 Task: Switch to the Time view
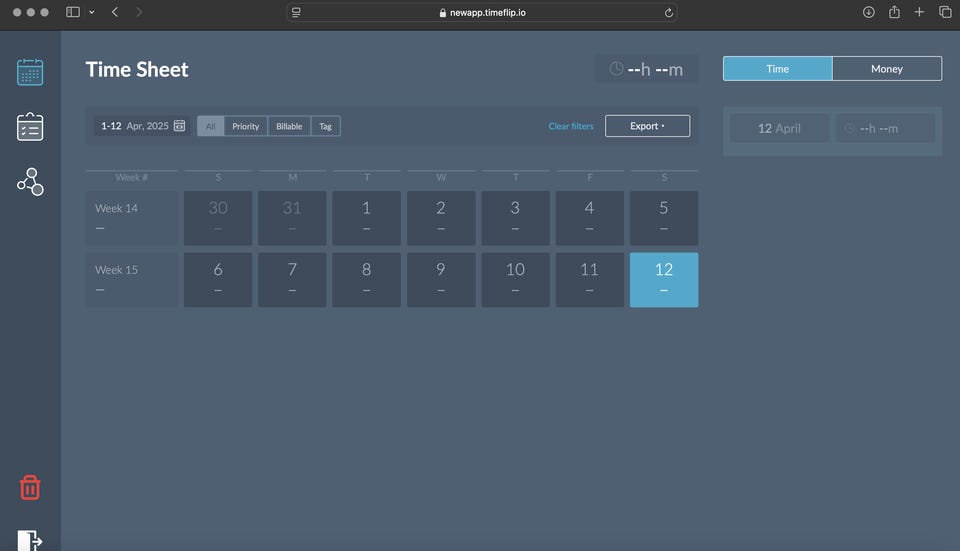(x=778, y=69)
